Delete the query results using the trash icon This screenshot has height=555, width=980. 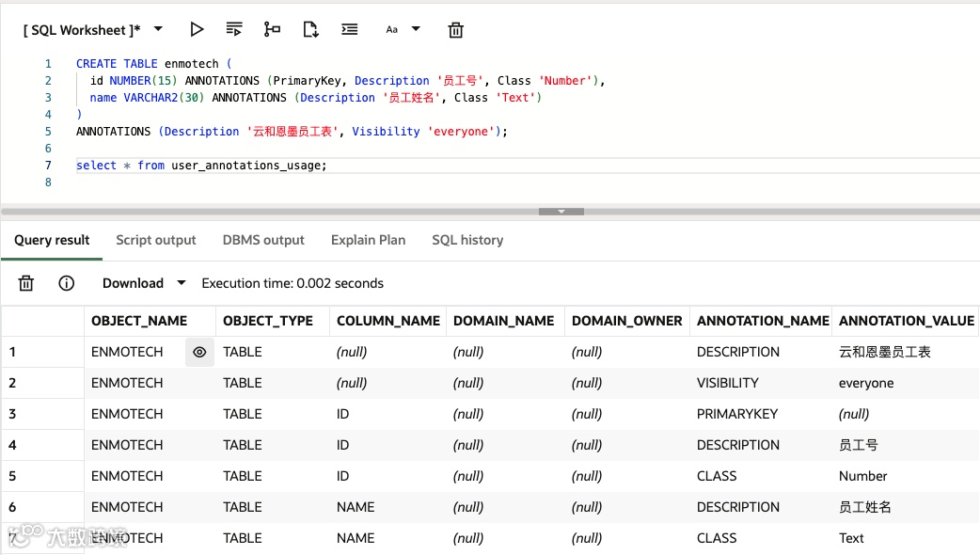[x=26, y=283]
